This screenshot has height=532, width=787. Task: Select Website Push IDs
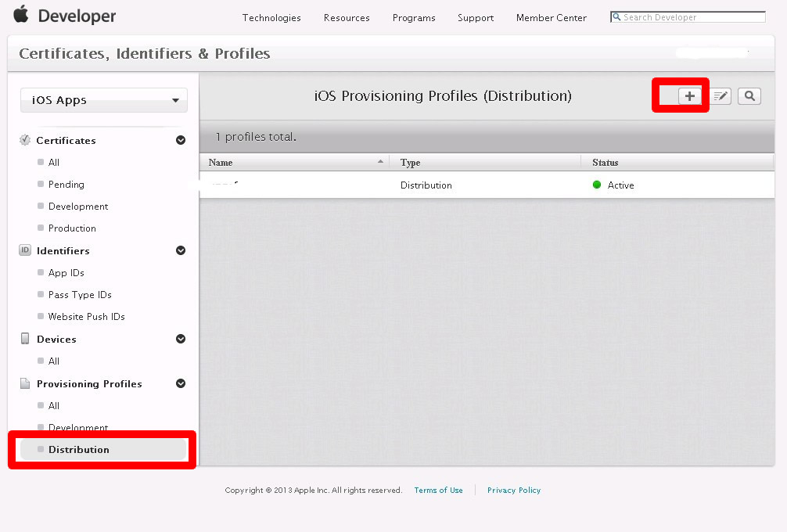click(x=86, y=316)
